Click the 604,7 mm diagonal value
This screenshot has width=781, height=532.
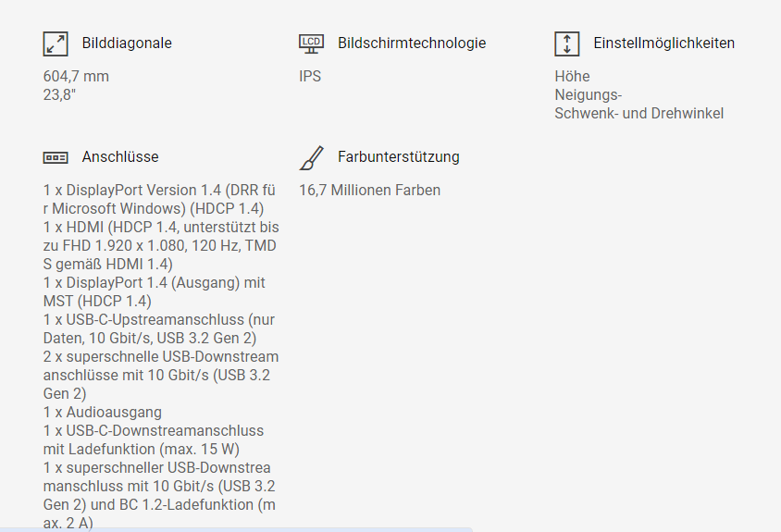76,77
